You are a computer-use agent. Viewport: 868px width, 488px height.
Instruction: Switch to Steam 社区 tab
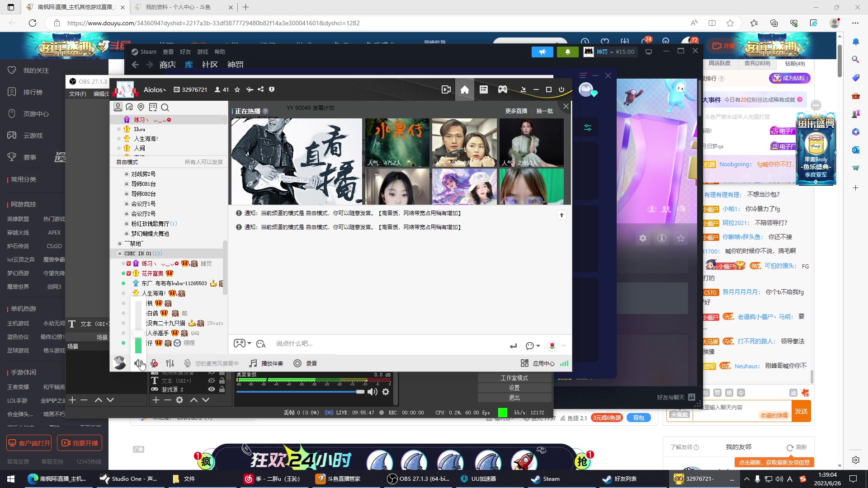209,65
